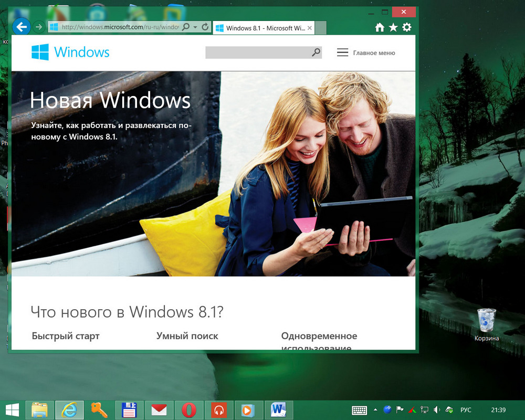Open the Одновременное использование link
Image resolution: width=525 pixels, height=420 pixels.
(x=319, y=340)
